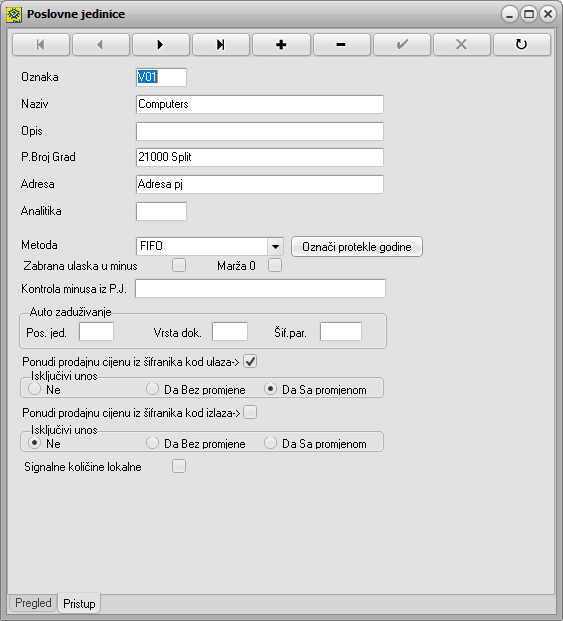This screenshot has width=563, height=621.
Task: Add a new record with plus icon
Action: click(x=281, y=44)
